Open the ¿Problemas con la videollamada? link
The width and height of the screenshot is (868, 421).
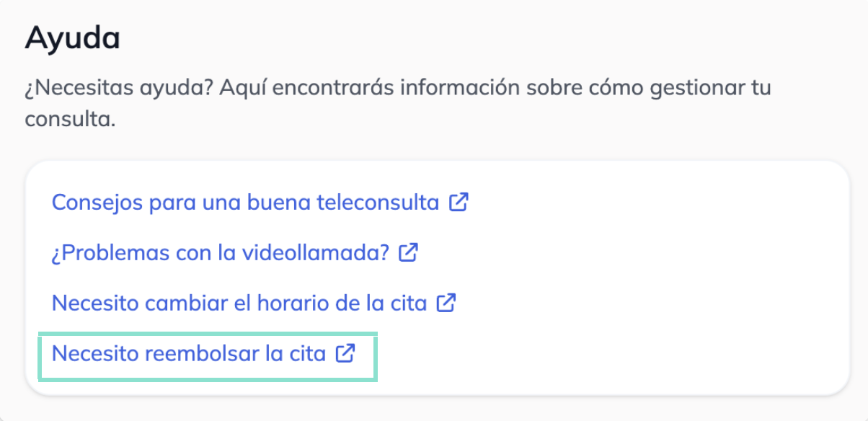[x=221, y=253]
